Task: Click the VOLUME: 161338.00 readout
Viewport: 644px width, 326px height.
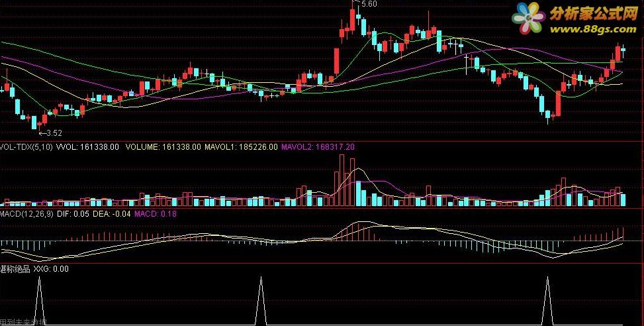Action: coord(163,146)
